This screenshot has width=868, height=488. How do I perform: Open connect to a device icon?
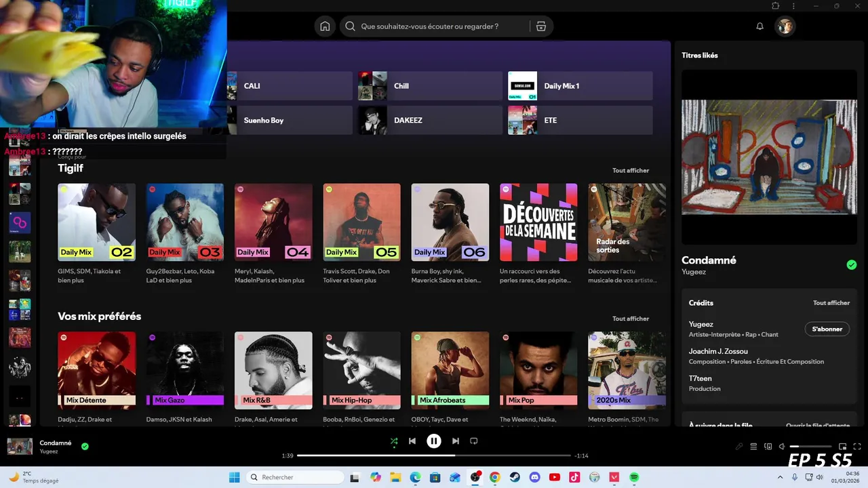[768, 447]
